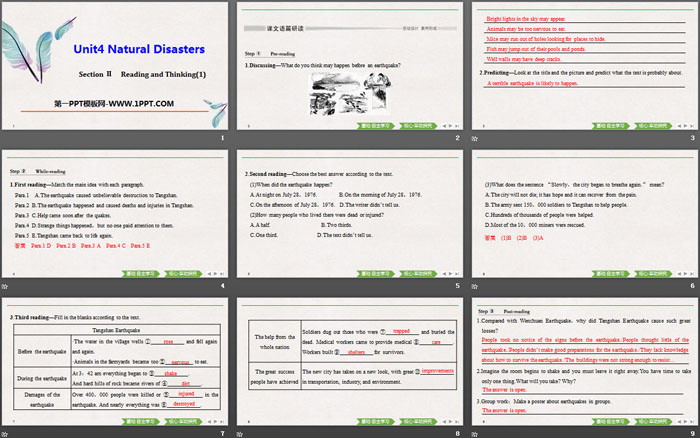Click the first green button on slide 3
Image resolution: width=700 pixels, height=438 pixels.
point(610,126)
